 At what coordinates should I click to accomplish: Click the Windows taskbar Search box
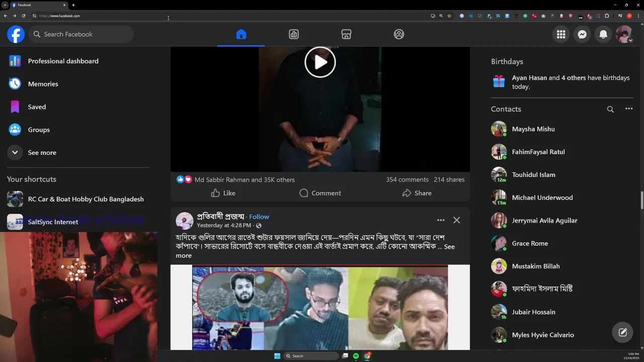[x=311, y=356]
